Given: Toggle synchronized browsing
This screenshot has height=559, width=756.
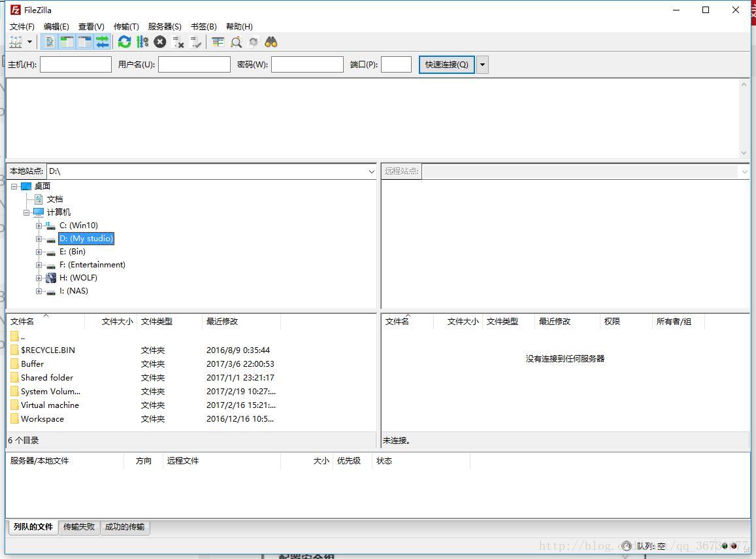Looking at the screenshot, I should click(x=254, y=42).
